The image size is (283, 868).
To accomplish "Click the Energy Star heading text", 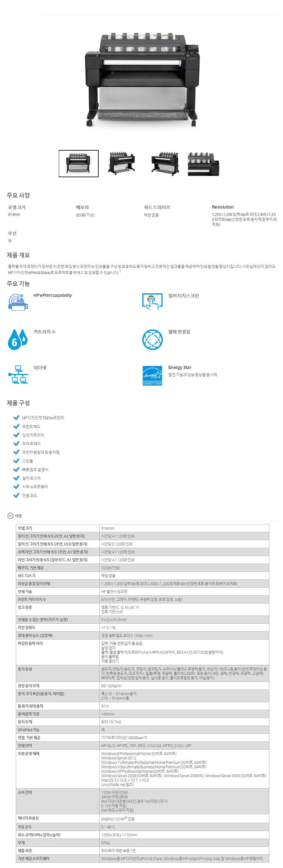I will [x=180, y=367].
